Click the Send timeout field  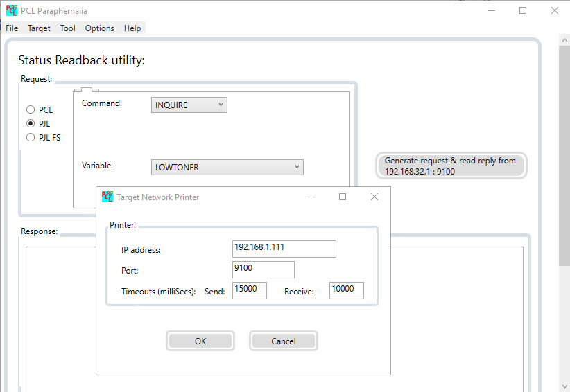250,290
